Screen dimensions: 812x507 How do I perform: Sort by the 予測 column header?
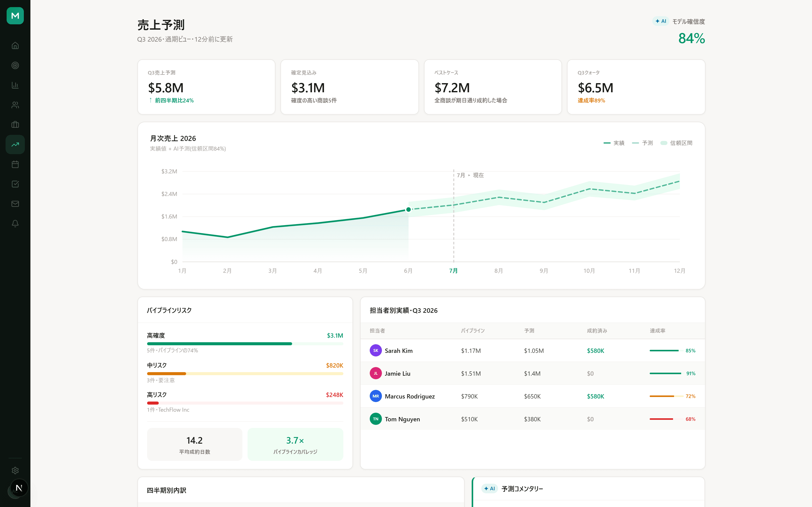pos(529,331)
